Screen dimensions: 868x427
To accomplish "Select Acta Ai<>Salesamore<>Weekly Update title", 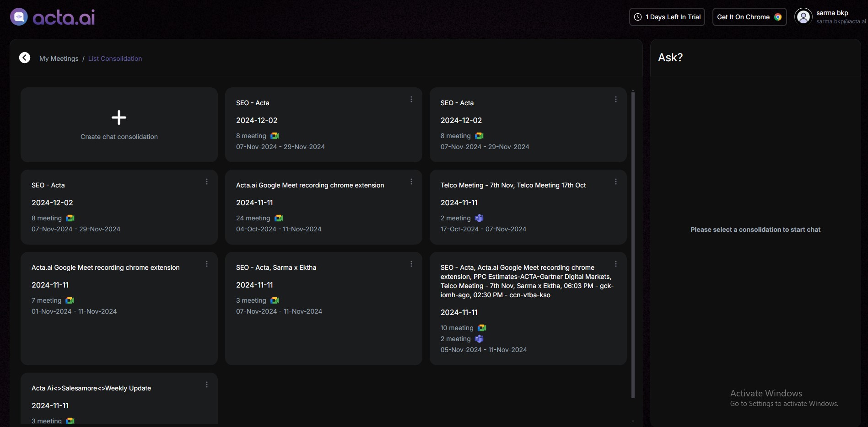I will tap(91, 388).
